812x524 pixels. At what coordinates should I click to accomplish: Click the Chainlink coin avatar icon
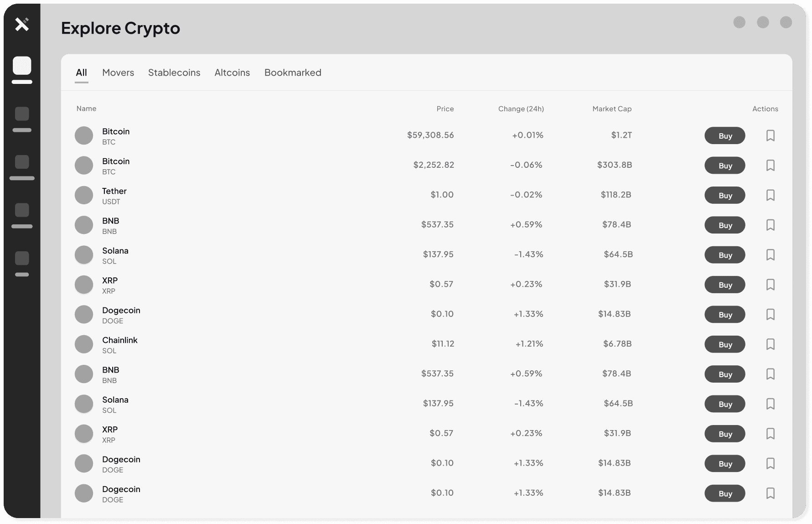pos(84,344)
